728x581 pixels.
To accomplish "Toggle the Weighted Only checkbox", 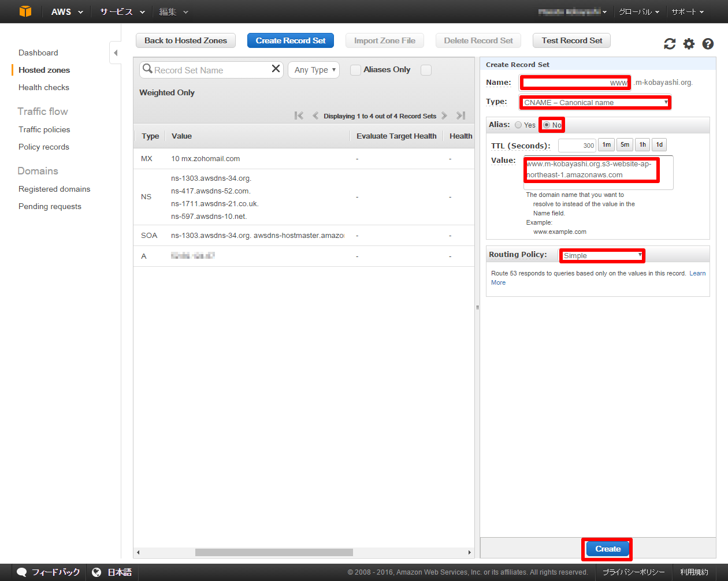I will (426, 70).
